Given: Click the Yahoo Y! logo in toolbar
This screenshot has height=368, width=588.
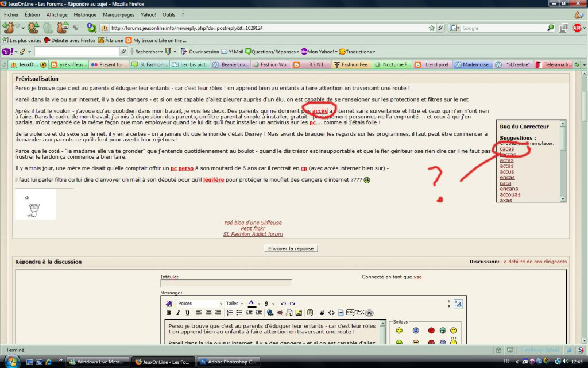Looking at the screenshot, I should [x=7, y=52].
